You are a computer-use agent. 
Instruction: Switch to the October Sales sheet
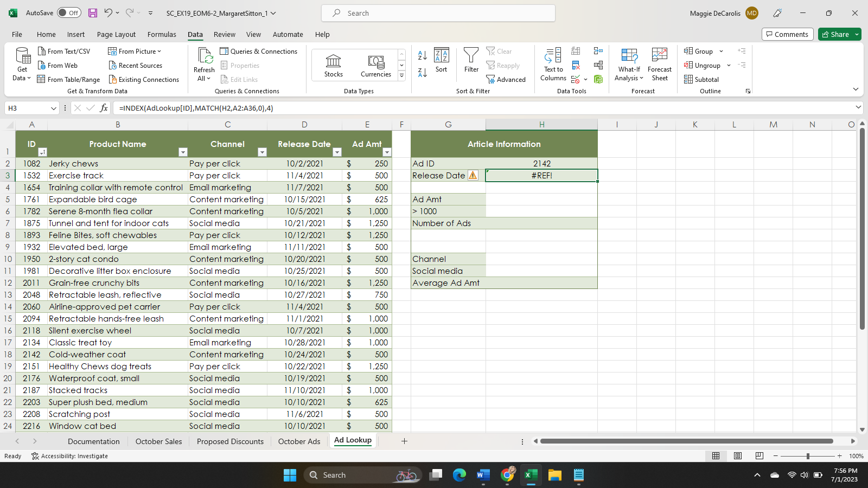158,441
